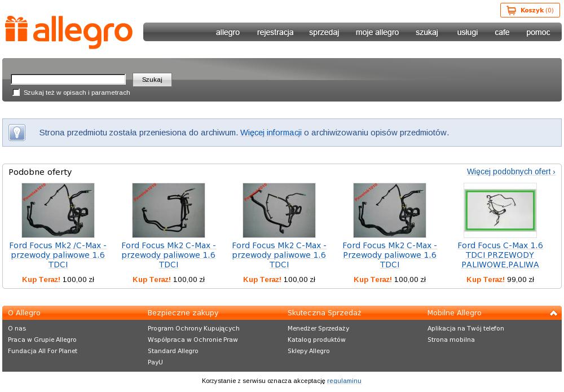The width and height of the screenshot is (564, 392).
Task: Collapse footer with the up arrow
Action: click(x=554, y=313)
